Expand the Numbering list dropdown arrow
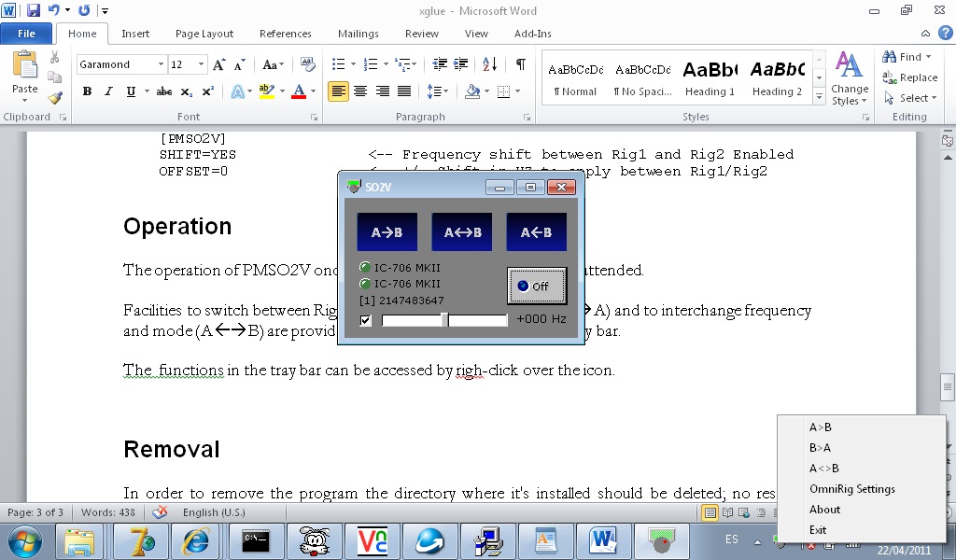 pyautogui.click(x=386, y=64)
